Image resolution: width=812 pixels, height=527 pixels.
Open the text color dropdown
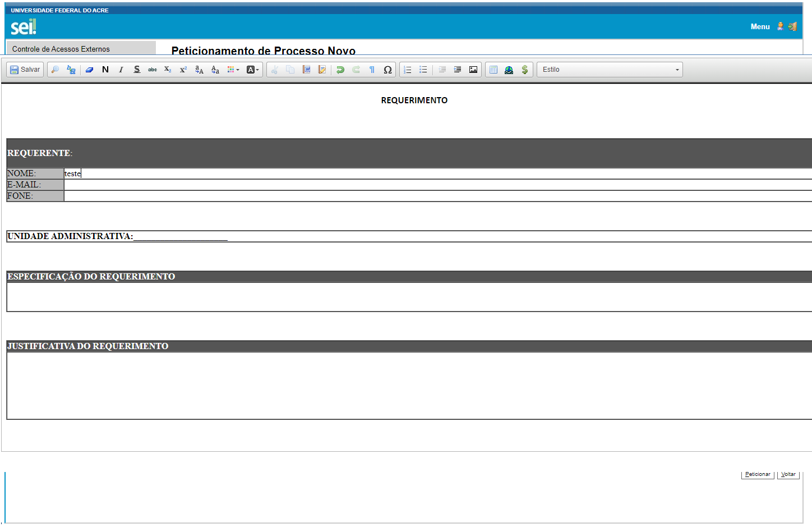coord(233,70)
